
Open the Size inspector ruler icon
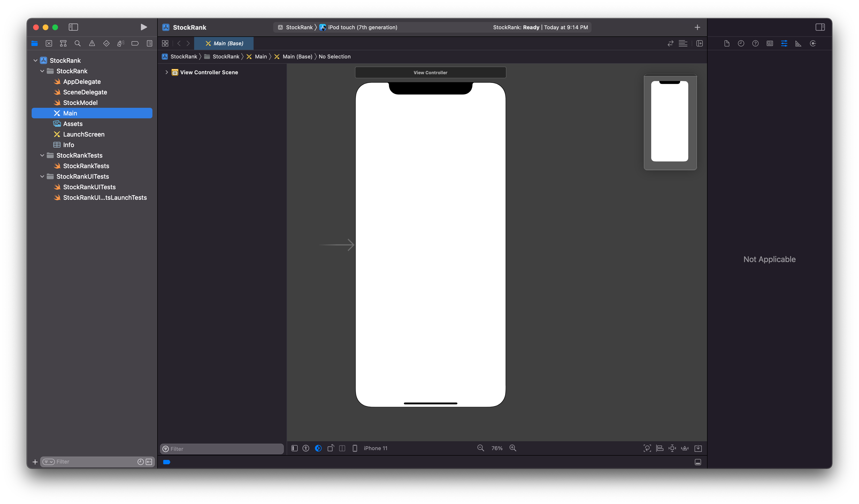click(x=798, y=43)
